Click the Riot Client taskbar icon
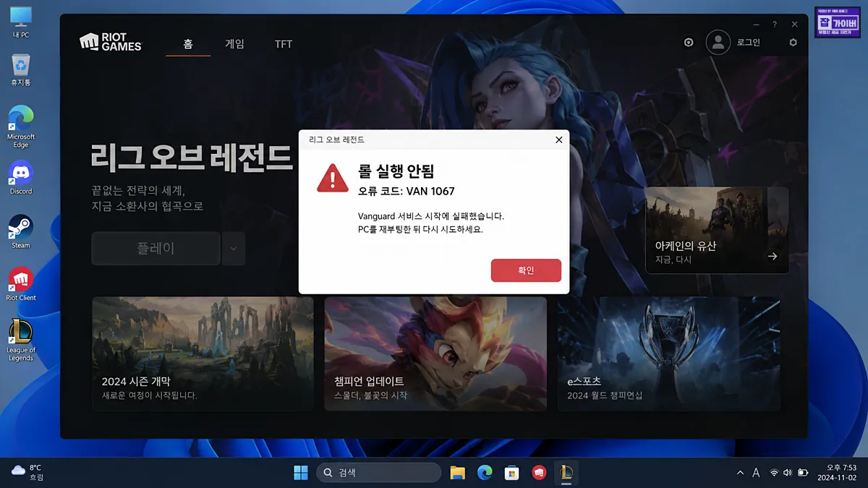Screen dimensions: 868x488 coord(539,473)
